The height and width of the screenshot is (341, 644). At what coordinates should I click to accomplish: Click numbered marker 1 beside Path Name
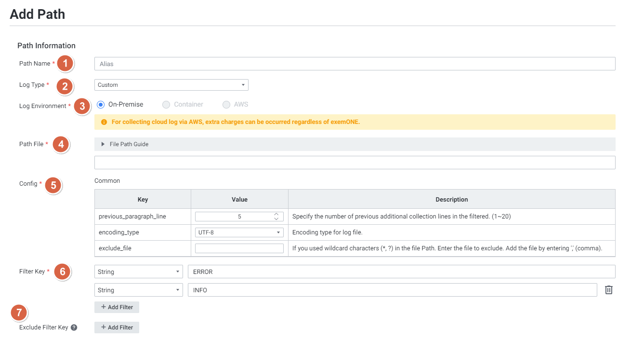pos(65,63)
